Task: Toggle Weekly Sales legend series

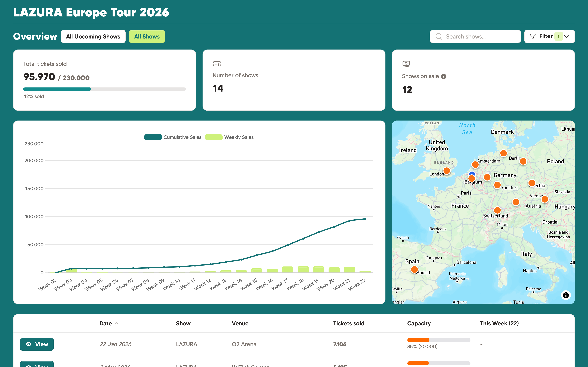Action: pyautogui.click(x=229, y=137)
